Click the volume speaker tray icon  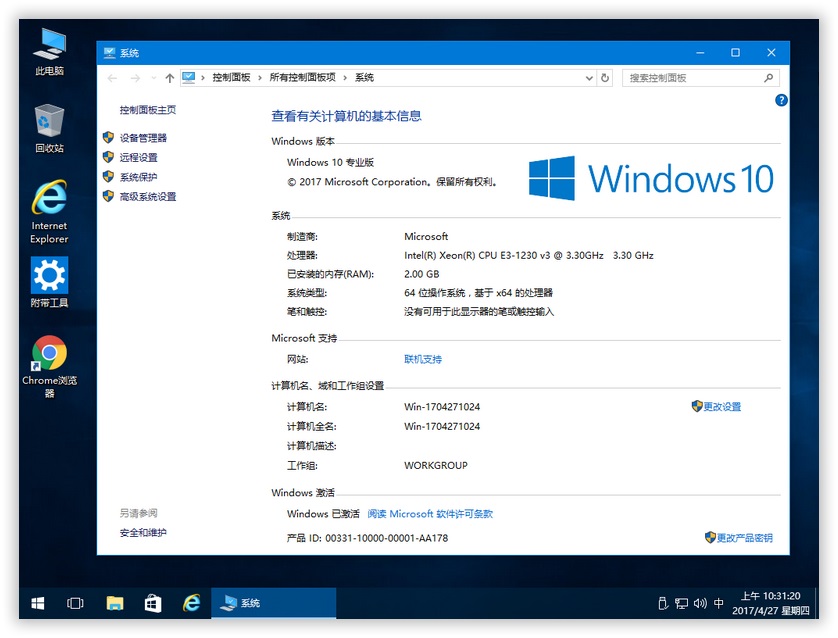[700, 603]
